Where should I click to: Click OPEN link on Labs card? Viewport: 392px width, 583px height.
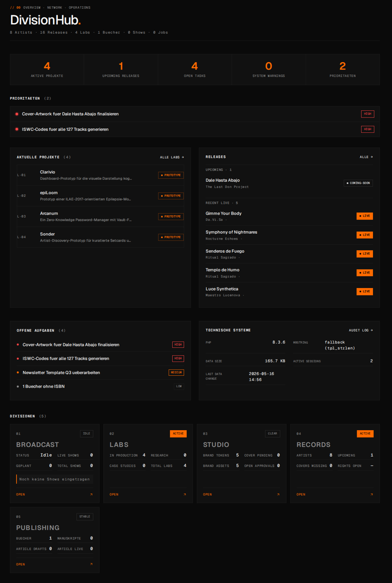pyautogui.click(x=114, y=494)
